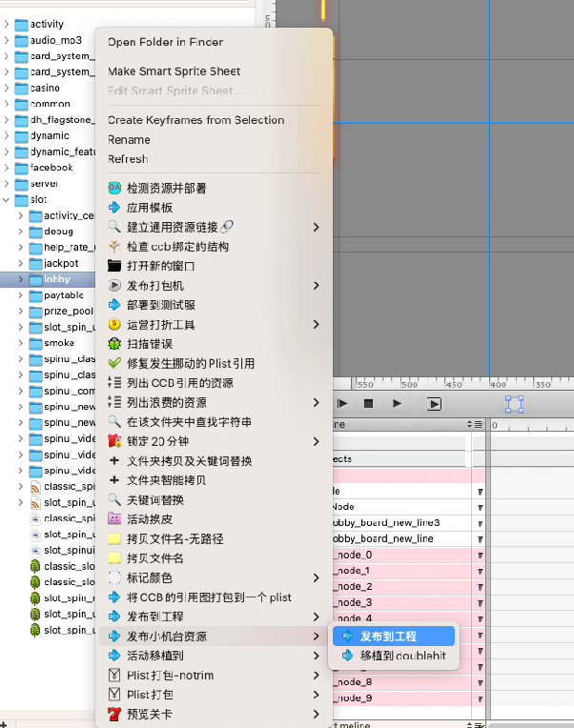Click Create Keyframes from Selection
This screenshot has width=574, height=728.
tap(195, 120)
